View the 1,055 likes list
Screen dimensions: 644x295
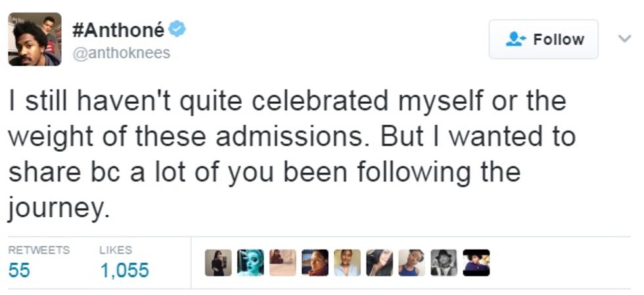[x=124, y=270]
